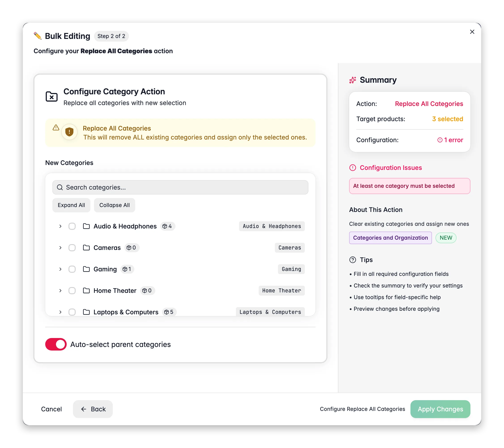Viewport: 504px width, 448px height.
Task: Click the Cameras category name
Action: pyautogui.click(x=107, y=247)
